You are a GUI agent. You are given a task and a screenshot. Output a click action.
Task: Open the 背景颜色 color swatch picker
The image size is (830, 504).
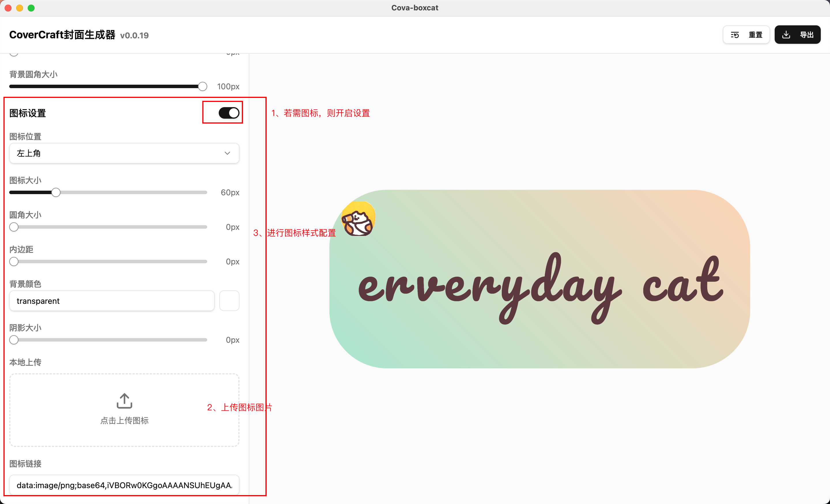tap(229, 301)
